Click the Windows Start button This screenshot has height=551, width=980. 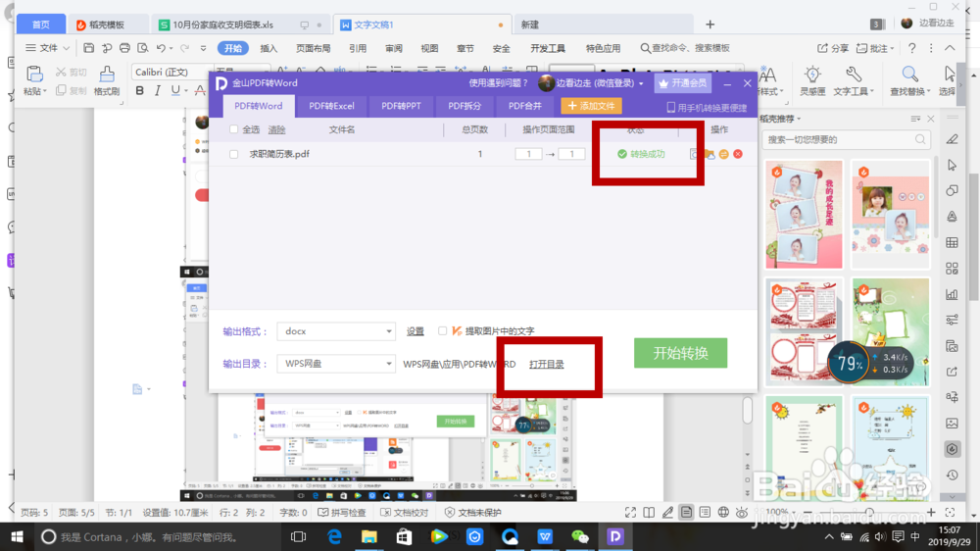[x=17, y=536]
